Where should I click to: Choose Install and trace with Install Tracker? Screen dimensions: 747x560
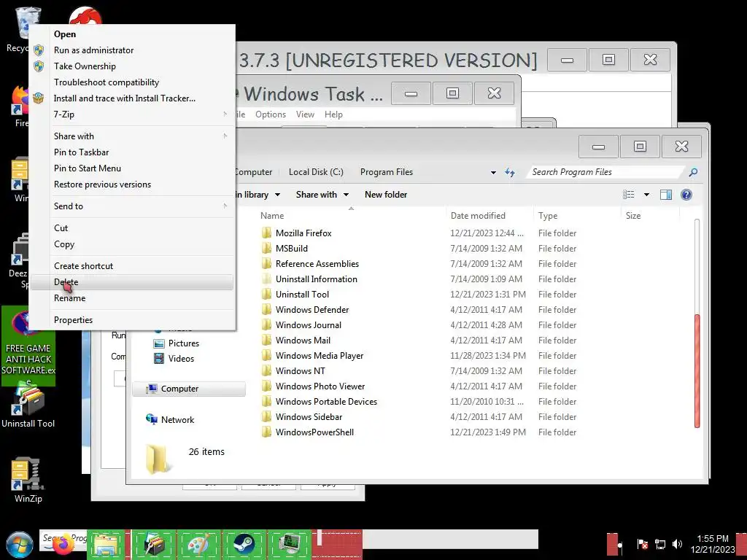click(x=132, y=98)
